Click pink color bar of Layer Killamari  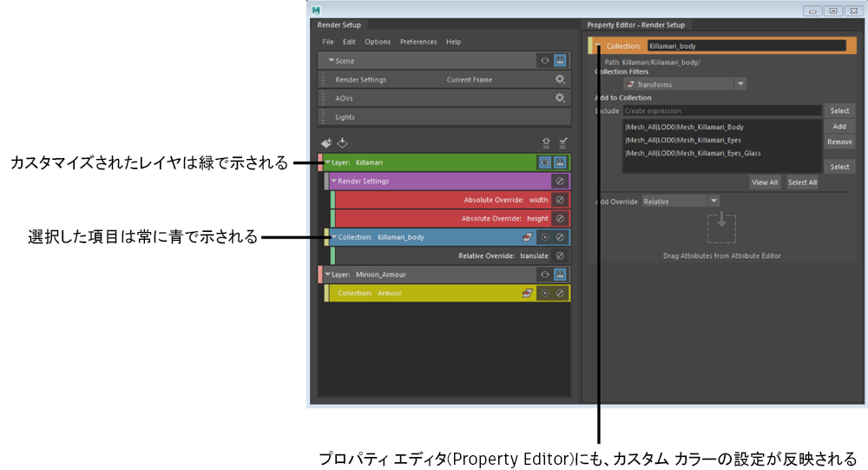click(x=320, y=162)
